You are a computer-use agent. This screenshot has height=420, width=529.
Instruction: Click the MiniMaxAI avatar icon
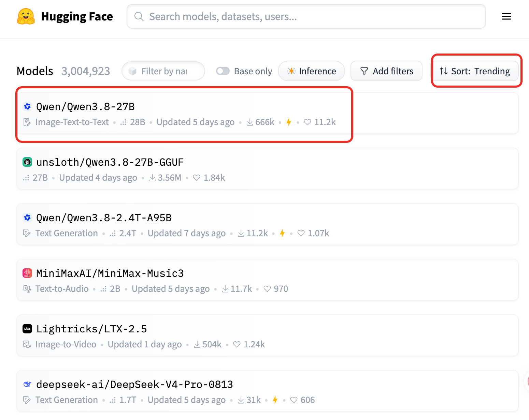coord(27,273)
